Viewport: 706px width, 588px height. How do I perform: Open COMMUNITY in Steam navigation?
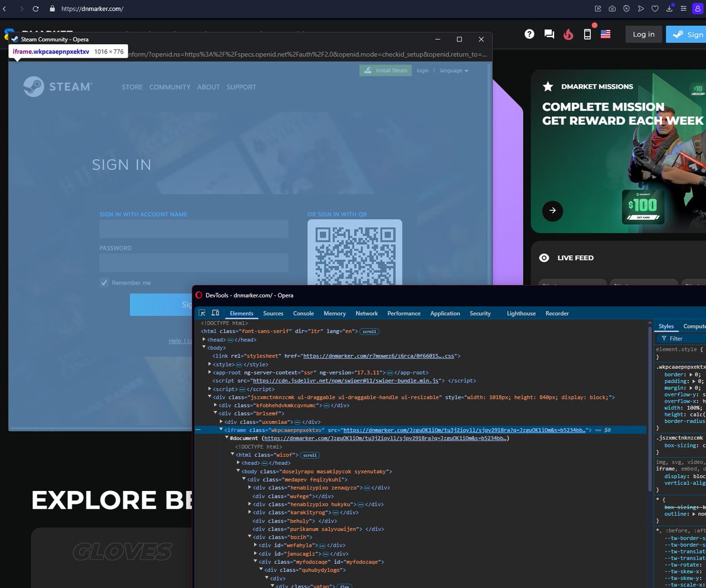[x=170, y=87]
